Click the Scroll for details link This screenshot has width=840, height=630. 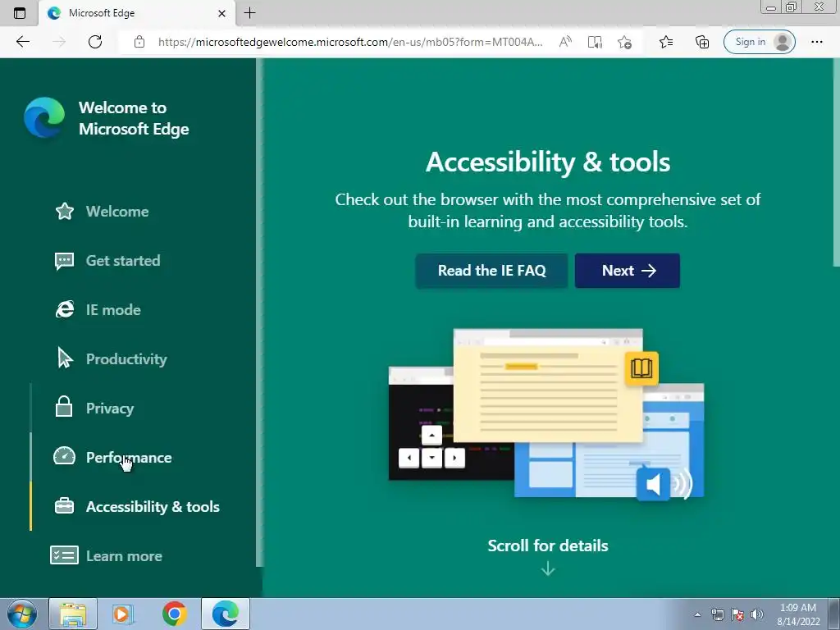pyautogui.click(x=547, y=546)
